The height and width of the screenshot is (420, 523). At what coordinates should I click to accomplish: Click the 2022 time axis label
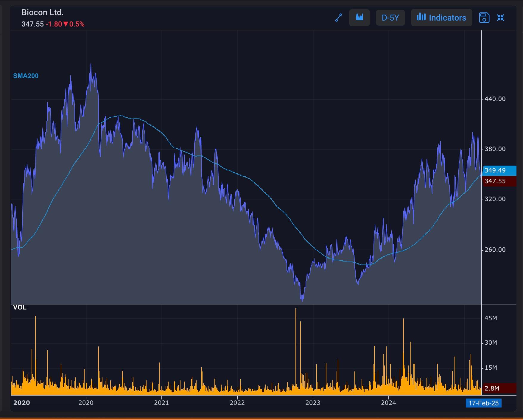tap(237, 403)
